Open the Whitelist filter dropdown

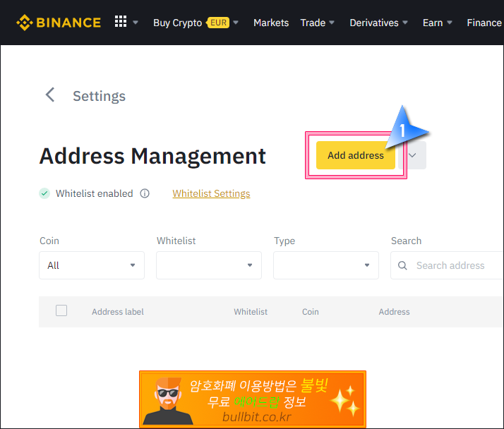(x=209, y=265)
